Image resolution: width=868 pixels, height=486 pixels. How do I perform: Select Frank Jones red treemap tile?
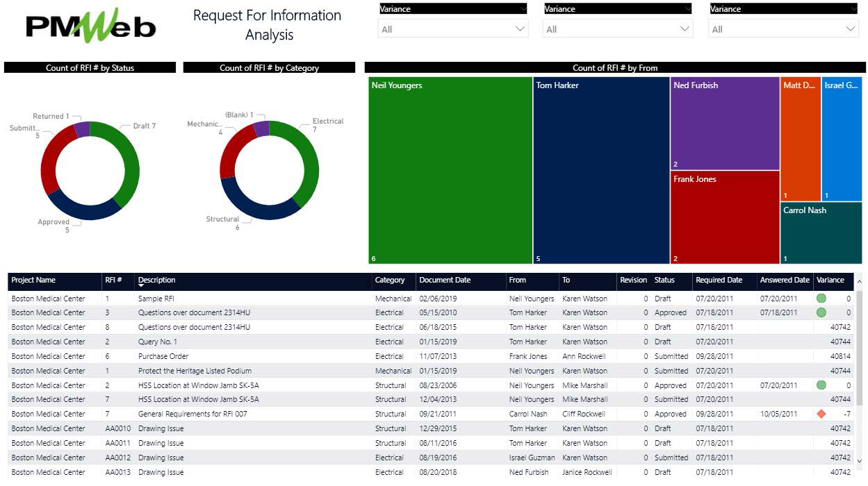tap(725, 217)
